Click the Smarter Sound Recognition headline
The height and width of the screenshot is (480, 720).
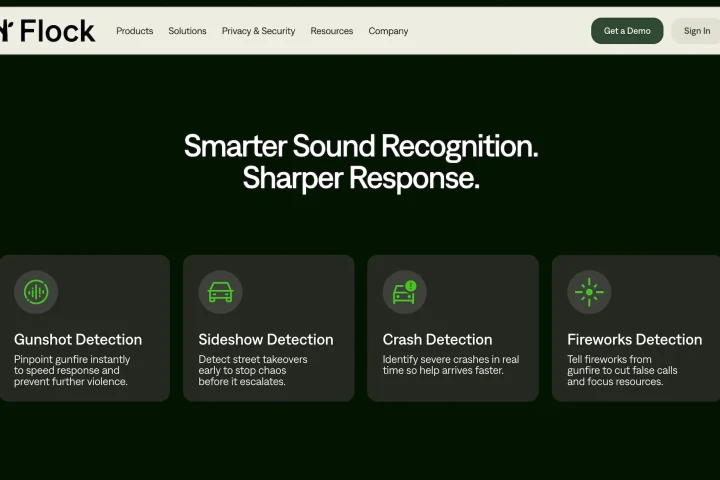tap(361, 147)
